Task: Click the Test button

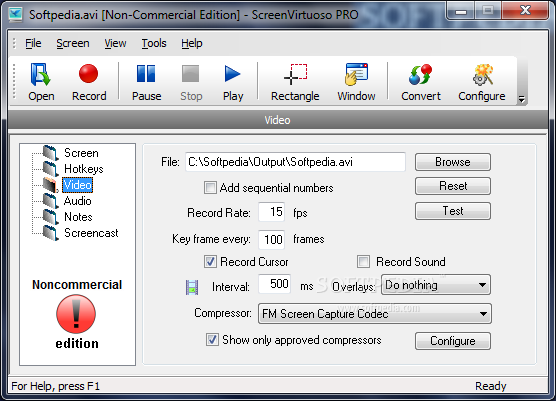Action: tap(453, 211)
